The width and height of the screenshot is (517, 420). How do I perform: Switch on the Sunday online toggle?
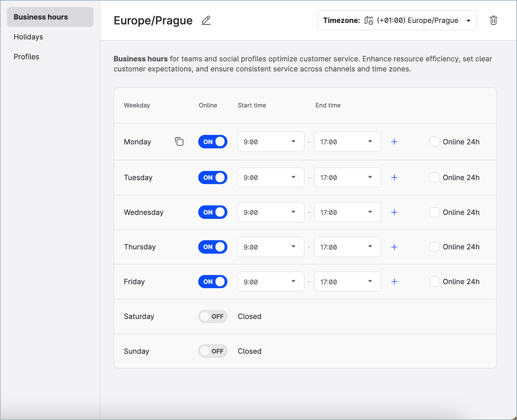coord(213,351)
